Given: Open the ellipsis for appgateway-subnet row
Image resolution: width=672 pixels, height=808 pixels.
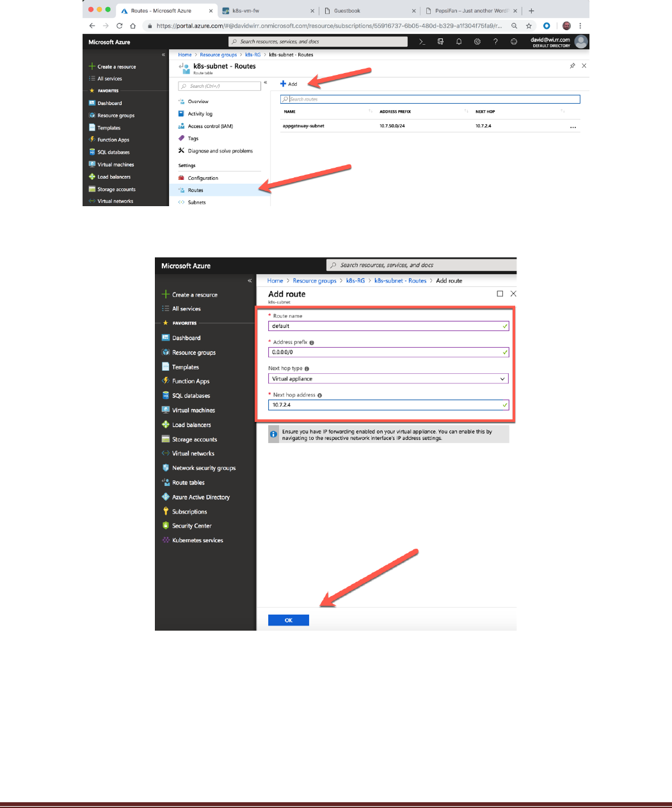Looking at the screenshot, I should pos(573,127).
